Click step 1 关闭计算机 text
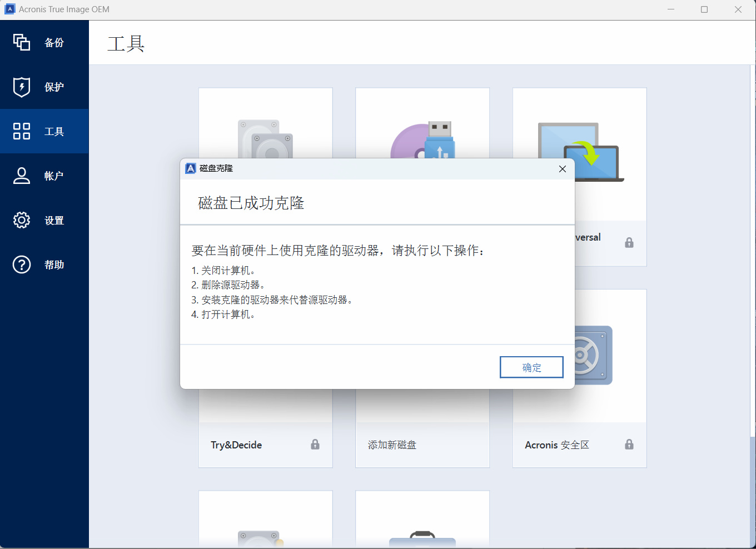756x549 pixels. pyautogui.click(x=223, y=271)
